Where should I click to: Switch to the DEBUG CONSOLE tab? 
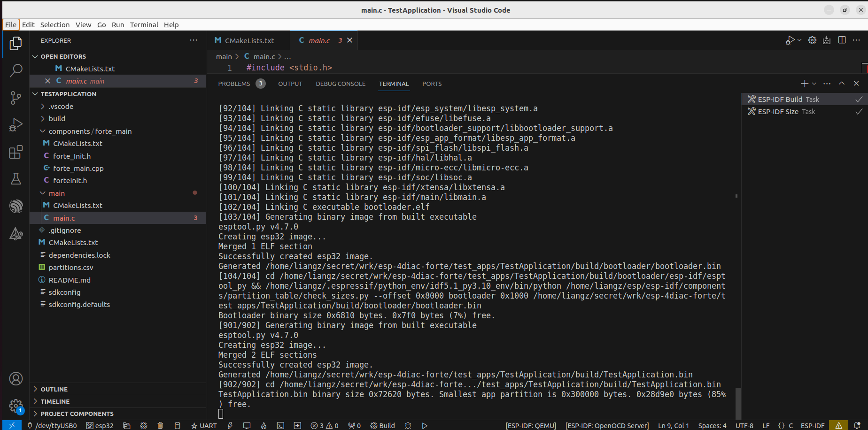(341, 84)
